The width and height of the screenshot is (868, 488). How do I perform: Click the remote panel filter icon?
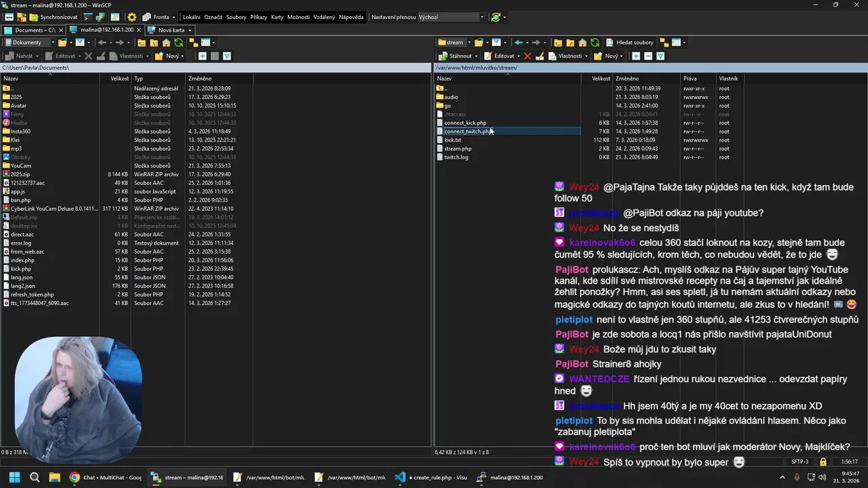[496, 42]
